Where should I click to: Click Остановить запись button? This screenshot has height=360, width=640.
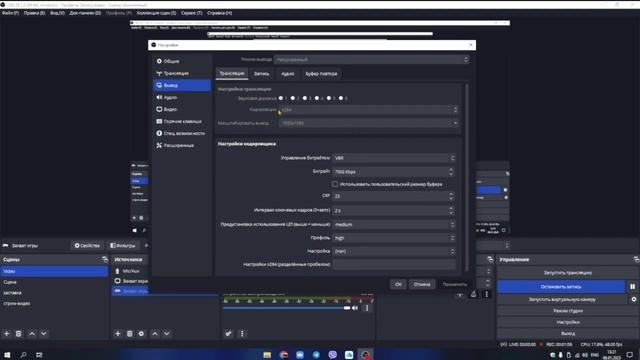click(x=561, y=287)
